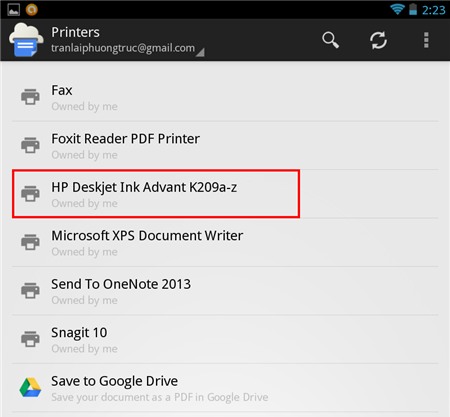Tap the Send To OneNote printer icon
450x417 pixels.
(x=30, y=291)
